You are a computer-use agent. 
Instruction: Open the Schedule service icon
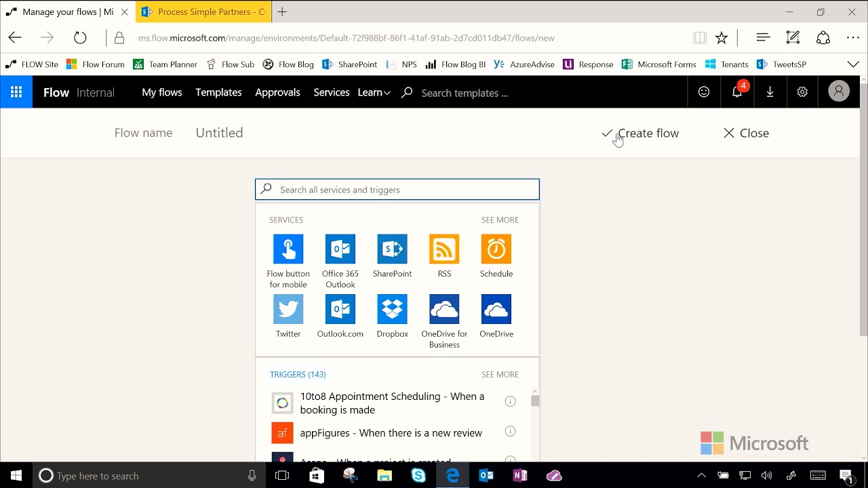[496, 249]
